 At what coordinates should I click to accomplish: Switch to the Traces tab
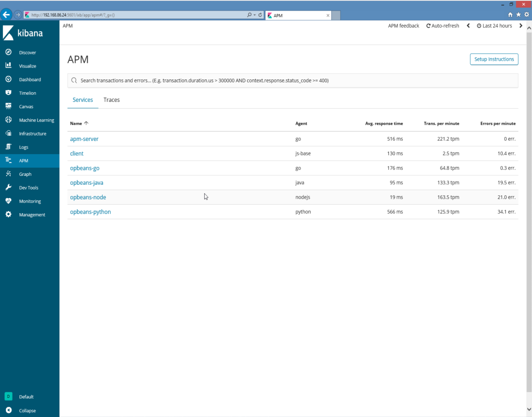click(111, 100)
